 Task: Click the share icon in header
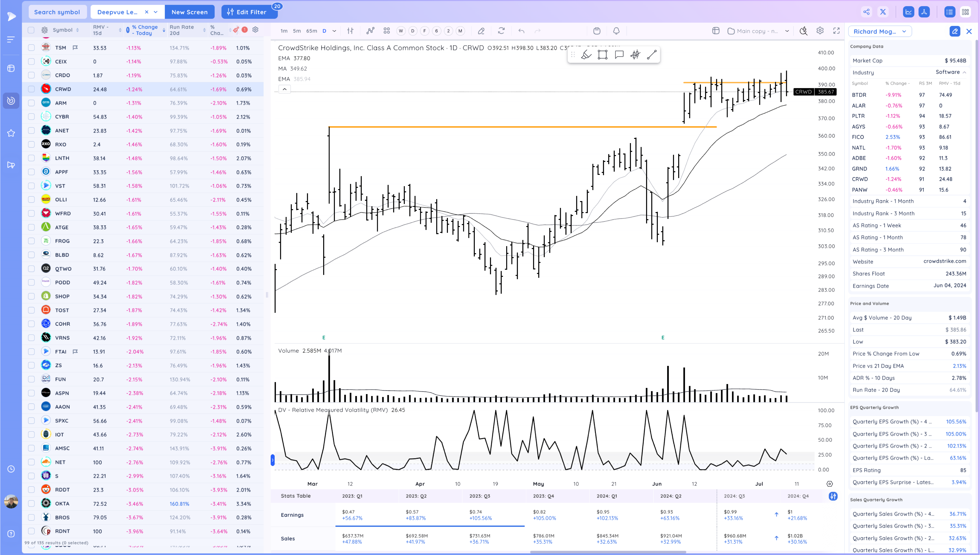pos(866,12)
